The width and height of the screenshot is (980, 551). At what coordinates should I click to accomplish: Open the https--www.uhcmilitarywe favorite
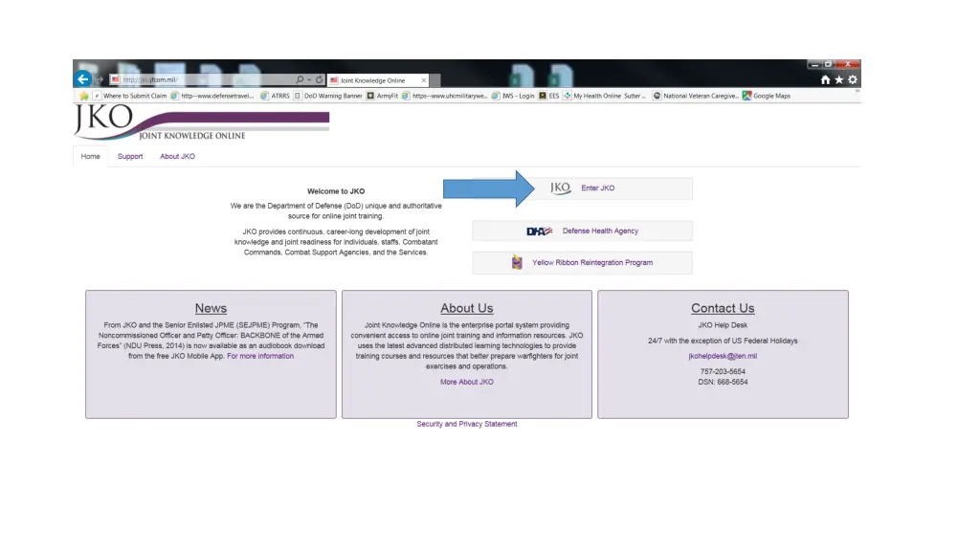(444, 97)
